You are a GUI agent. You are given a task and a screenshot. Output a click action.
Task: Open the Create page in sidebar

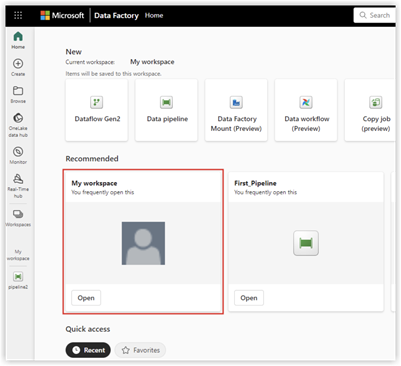pos(18,67)
